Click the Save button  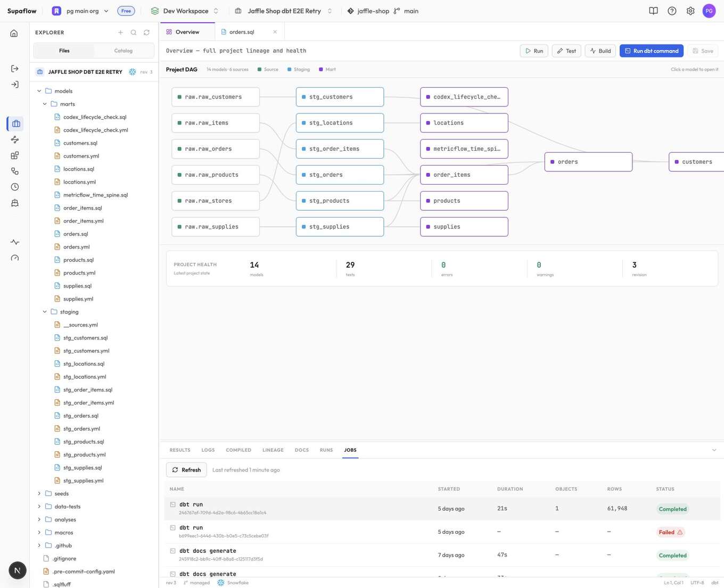703,51
